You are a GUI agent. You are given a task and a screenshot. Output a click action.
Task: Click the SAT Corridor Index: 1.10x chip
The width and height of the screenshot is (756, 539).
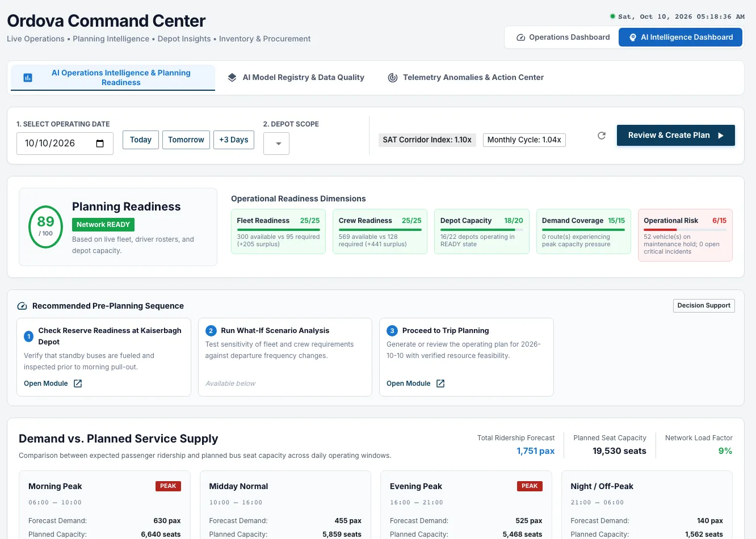(427, 140)
